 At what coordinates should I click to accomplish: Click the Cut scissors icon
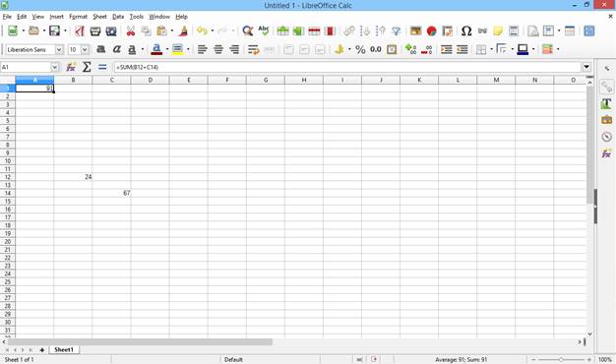click(x=131, y=31)
